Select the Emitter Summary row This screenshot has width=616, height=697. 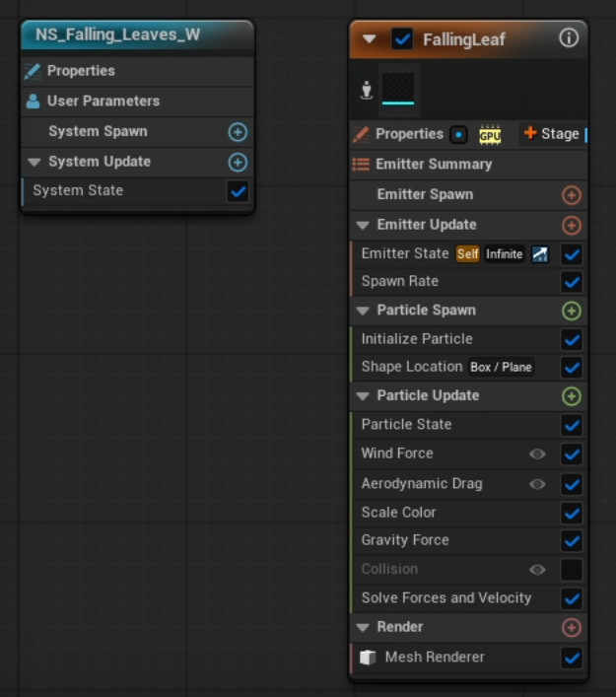click(434, 165)
